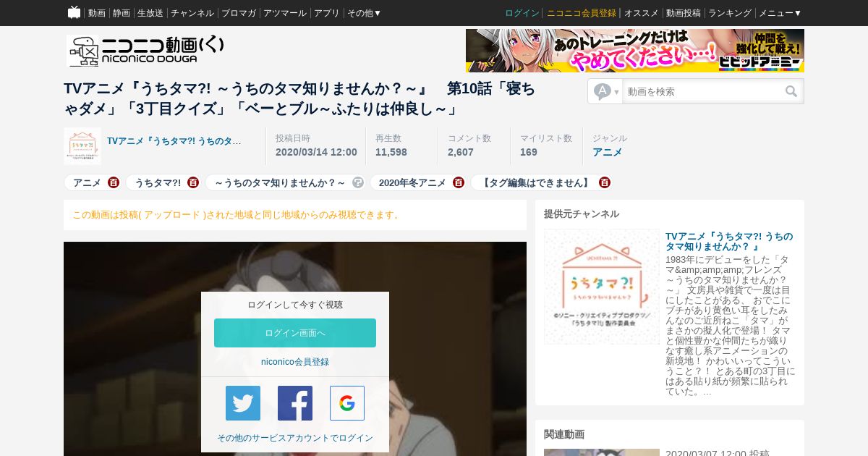Select the アニメ tag
This screenshot has height=456, width=868.
pos(87,182)
